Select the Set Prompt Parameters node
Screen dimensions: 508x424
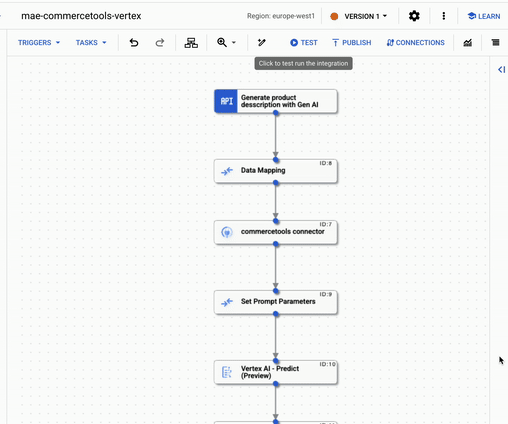[x=276, y=302]
